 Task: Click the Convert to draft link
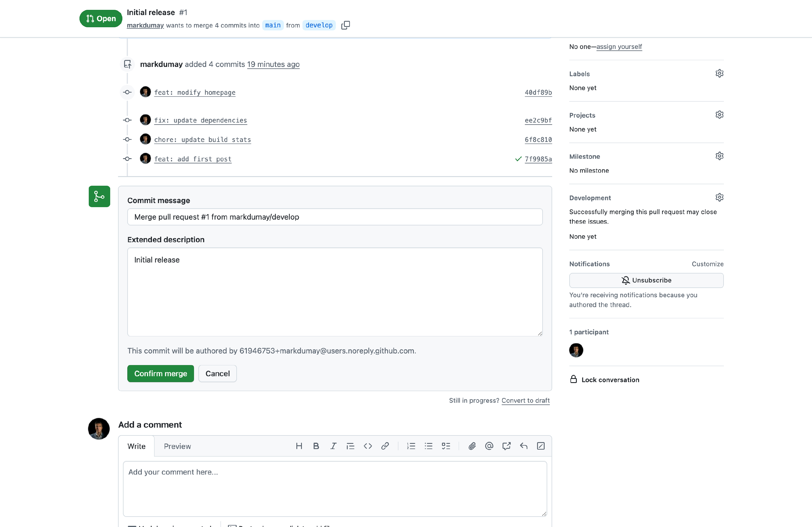click(x=525, y=400)
